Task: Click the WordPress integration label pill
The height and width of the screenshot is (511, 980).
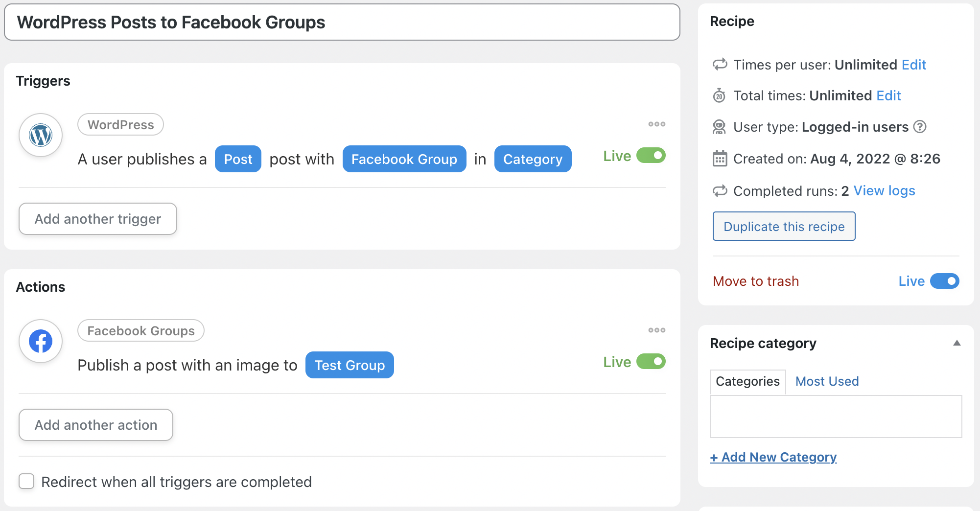Action: [120, 125]
